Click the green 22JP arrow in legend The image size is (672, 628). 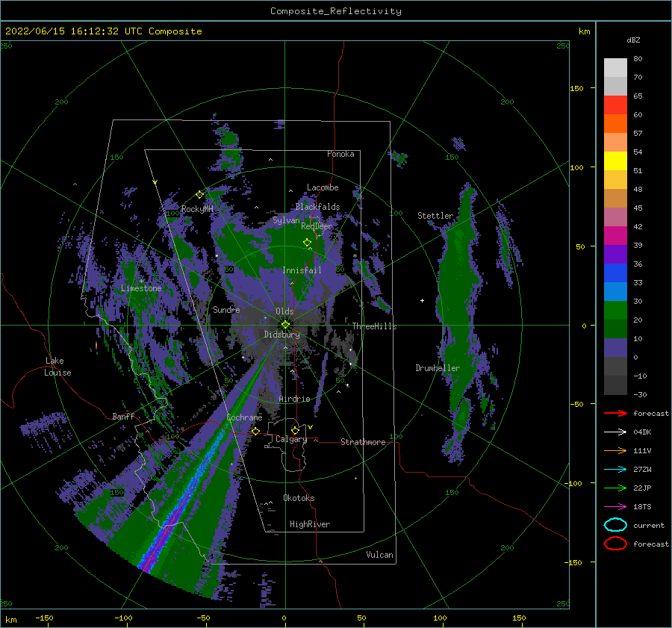point(615,488)
